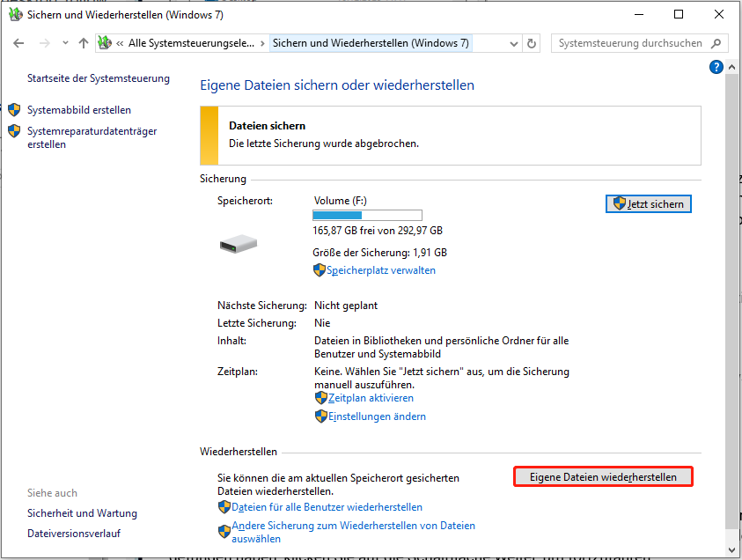
Task: Refresh the Control Panel view
Action: tap(532, 43)
